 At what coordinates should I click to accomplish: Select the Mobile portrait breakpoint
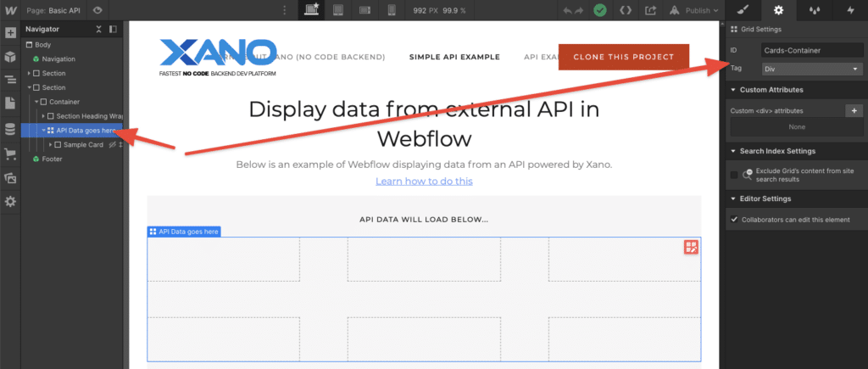tap(392, 10)
